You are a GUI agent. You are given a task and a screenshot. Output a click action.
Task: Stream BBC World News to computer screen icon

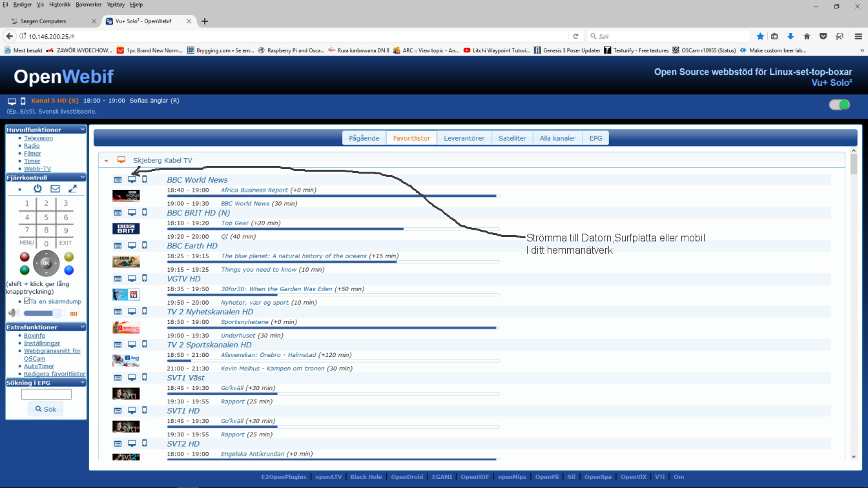[x=132, y=179]
